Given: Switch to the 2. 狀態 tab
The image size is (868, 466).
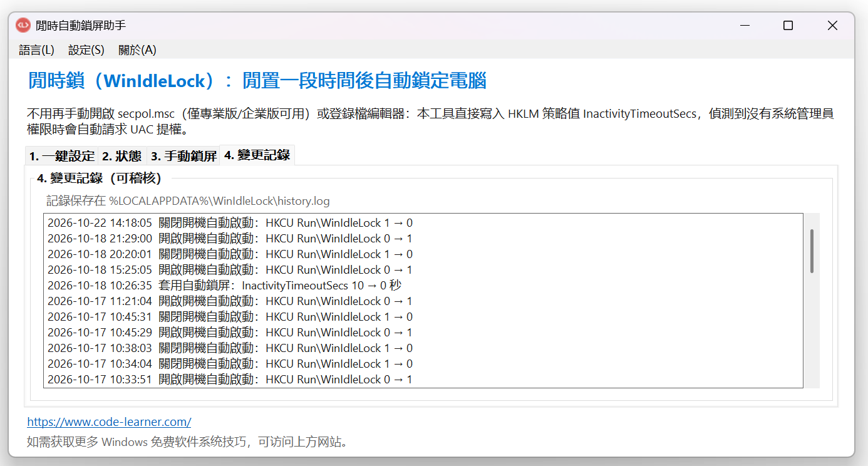Looking at the screenshot, I should point(122,156).
